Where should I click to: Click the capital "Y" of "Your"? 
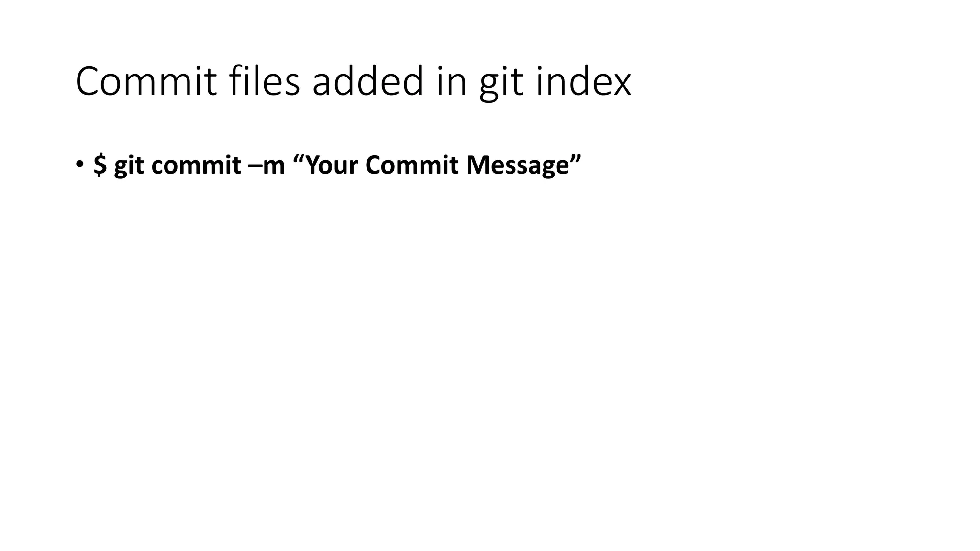pyautogui.click(x=312, y=165)
